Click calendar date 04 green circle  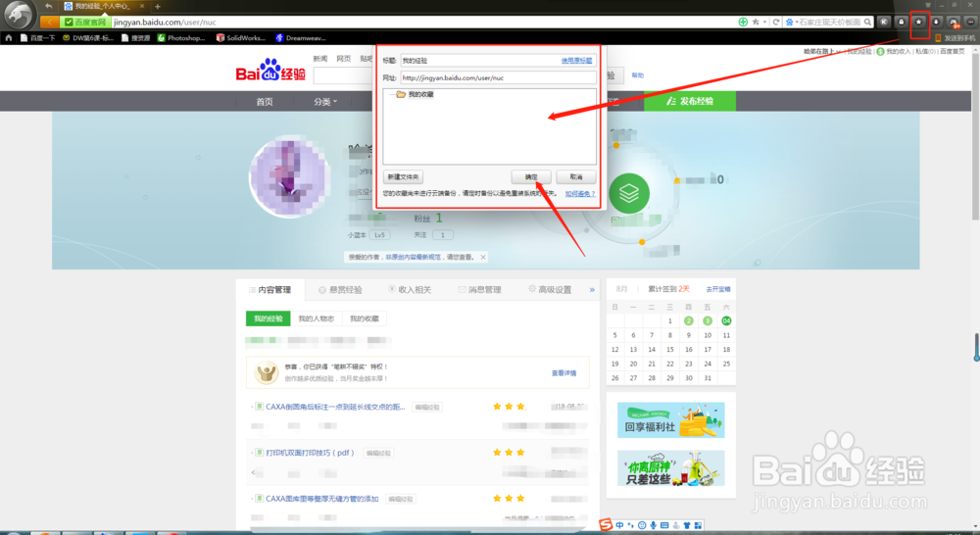726,320
